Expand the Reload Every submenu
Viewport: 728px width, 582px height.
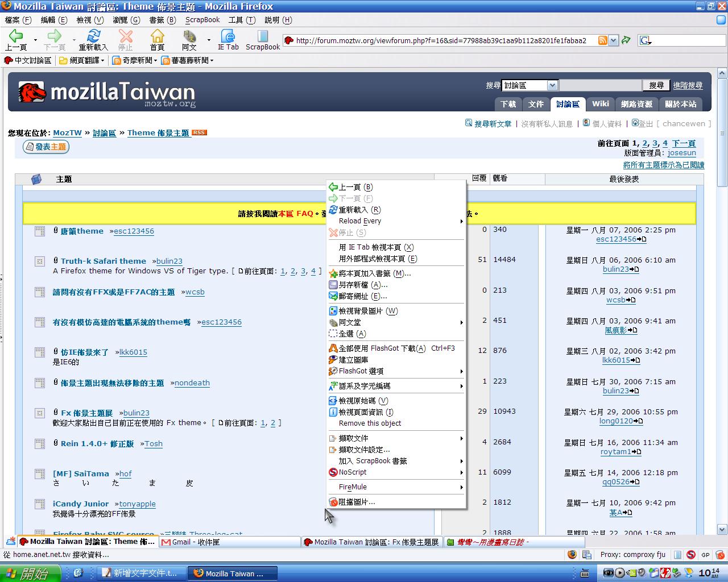pos(396,221)
